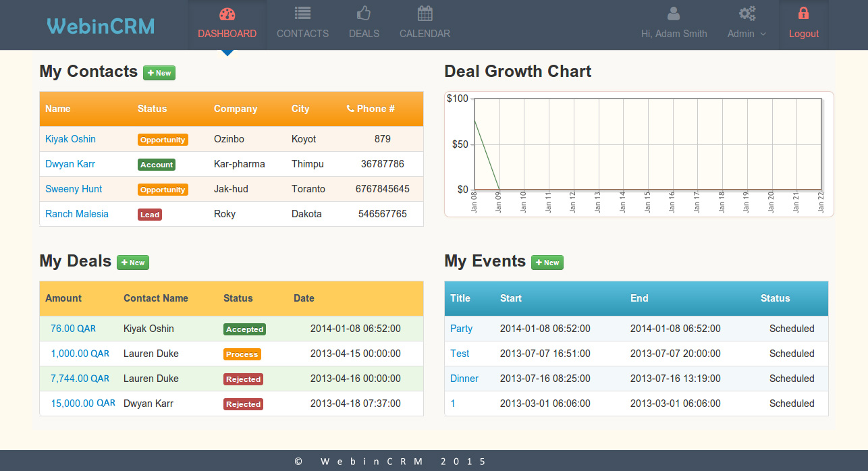This screenshot has height=471, width=868.
Task: Click the Calendar icon in the navbar
Action: pyautogui.click(x=425, y=13)
